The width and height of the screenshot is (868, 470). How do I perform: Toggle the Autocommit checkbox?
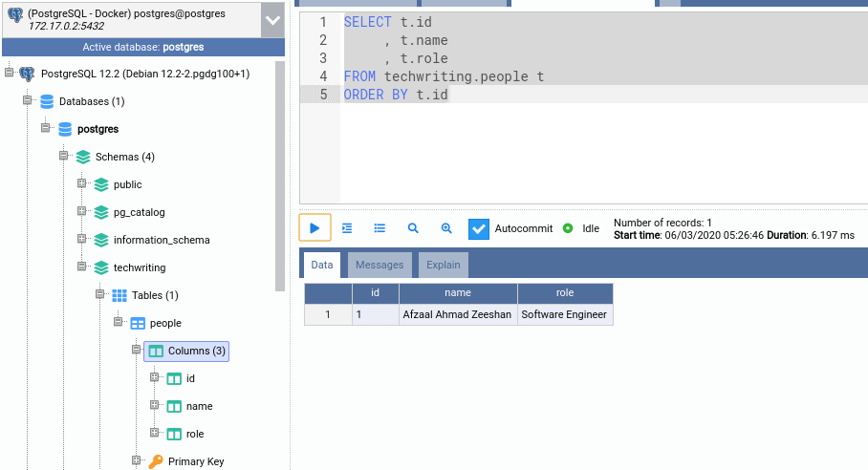tap(479, 229)
